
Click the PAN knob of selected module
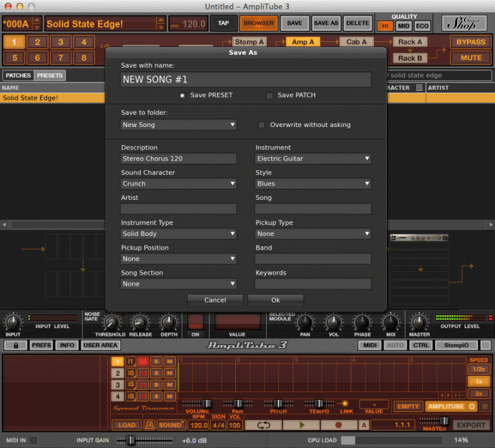click(x=305, y=322)
